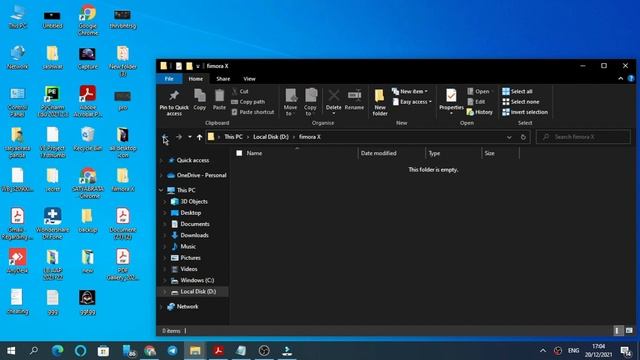The image size is (640, 360).
Task: Expand the Quick access tree node
Action: 162,160
